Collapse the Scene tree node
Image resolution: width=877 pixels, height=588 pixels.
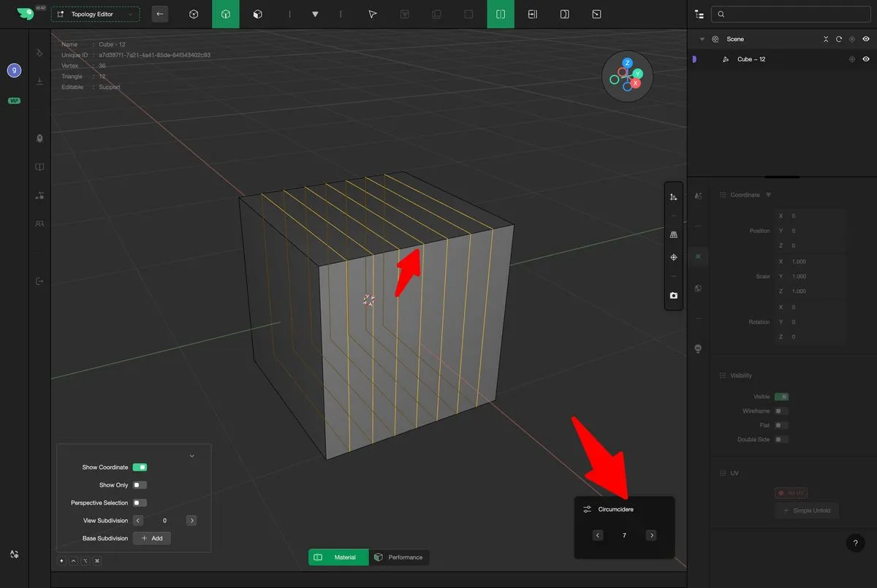pos(702,39)
